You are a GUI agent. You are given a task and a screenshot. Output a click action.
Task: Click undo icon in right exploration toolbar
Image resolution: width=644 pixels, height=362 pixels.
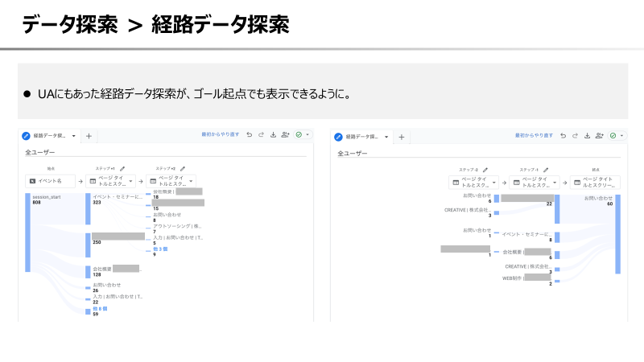(x=563, y=136)
